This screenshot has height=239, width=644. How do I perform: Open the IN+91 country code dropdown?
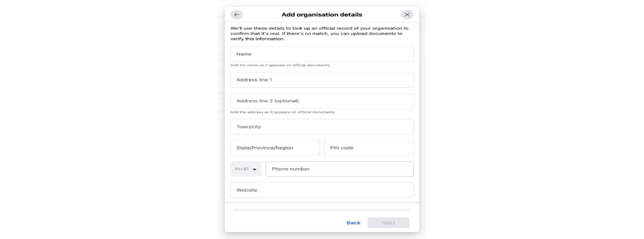[x=246, y=169]
